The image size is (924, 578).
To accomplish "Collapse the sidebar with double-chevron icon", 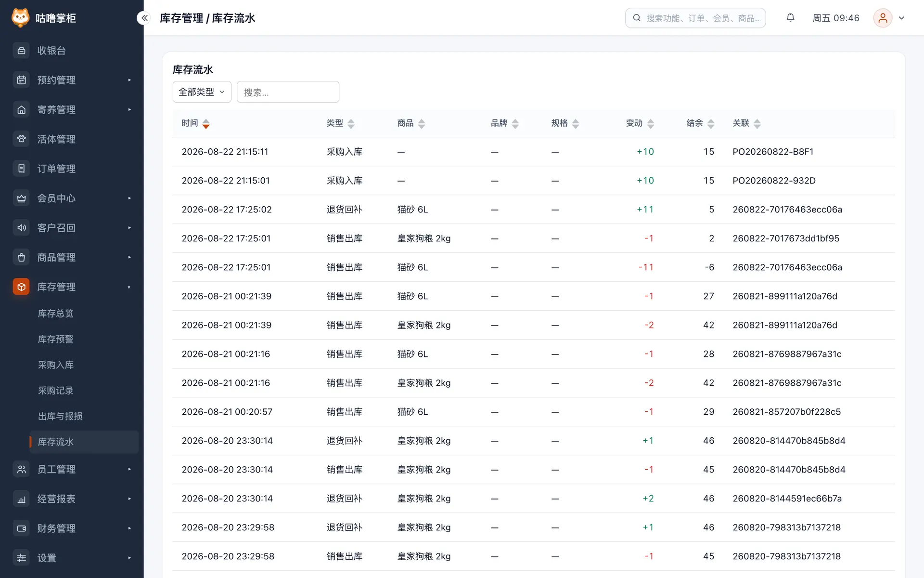I will pos(144,18).
